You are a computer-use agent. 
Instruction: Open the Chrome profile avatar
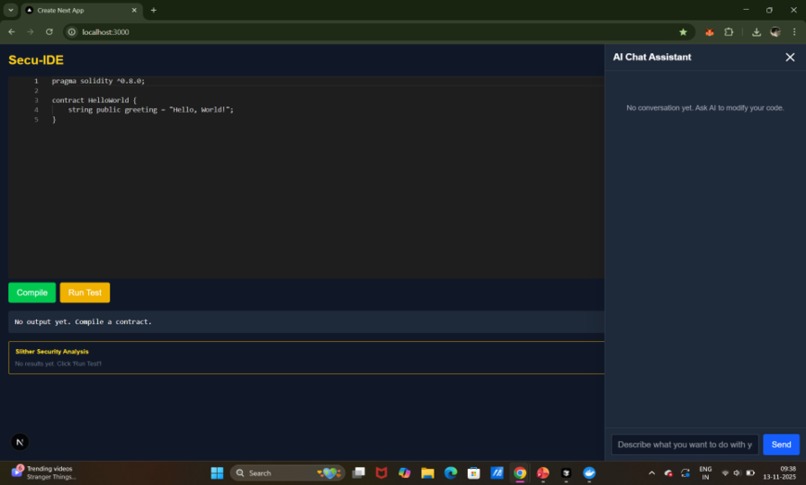(775, 32)
